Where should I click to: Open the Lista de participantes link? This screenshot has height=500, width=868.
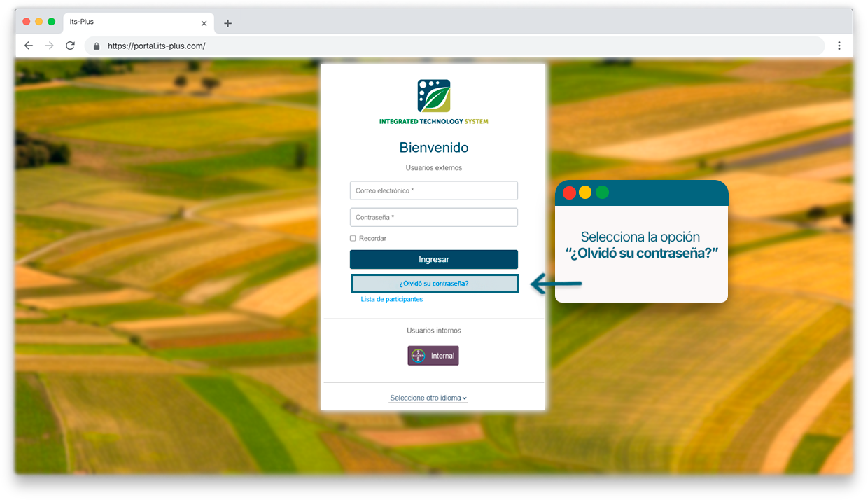click(392, 299)
